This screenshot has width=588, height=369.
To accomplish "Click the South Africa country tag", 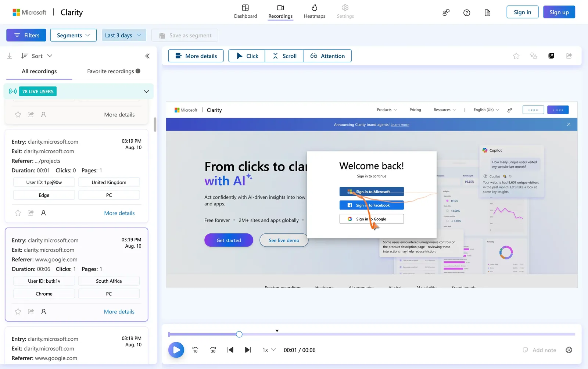I will click(x=109, y=281).
